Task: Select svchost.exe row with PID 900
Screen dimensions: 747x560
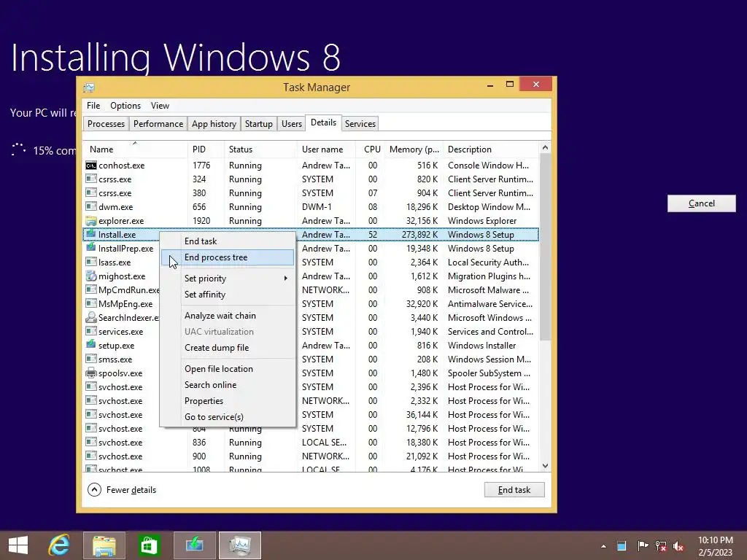Action: tap(311, 456)
